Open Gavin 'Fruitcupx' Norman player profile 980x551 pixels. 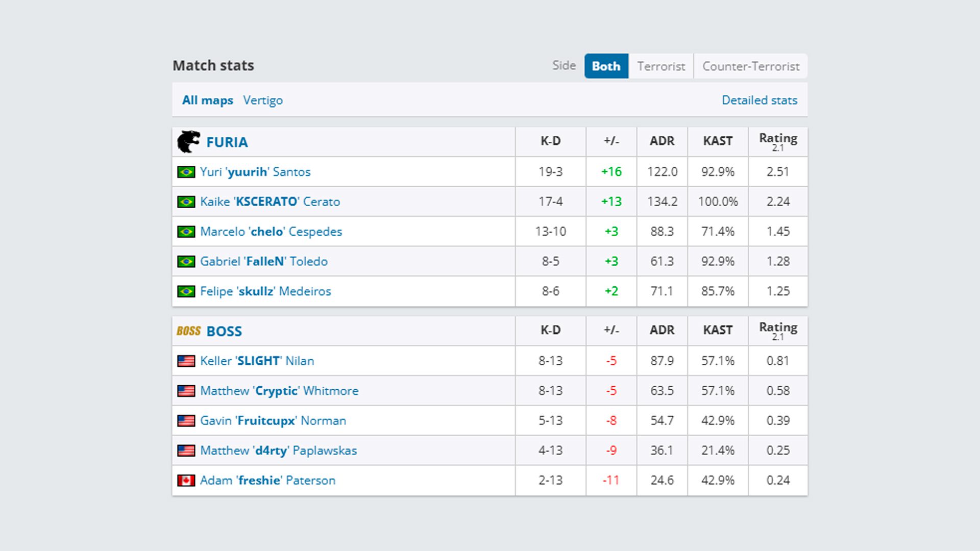pos(273,420)
